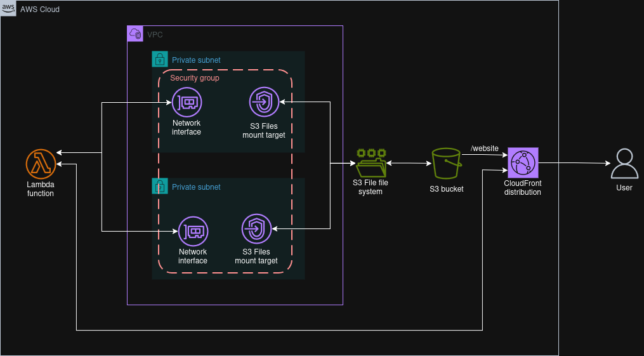Screen dimensions: 644x356
Task: Click the VPC cloud icon
Action: [x=135, y=34]
